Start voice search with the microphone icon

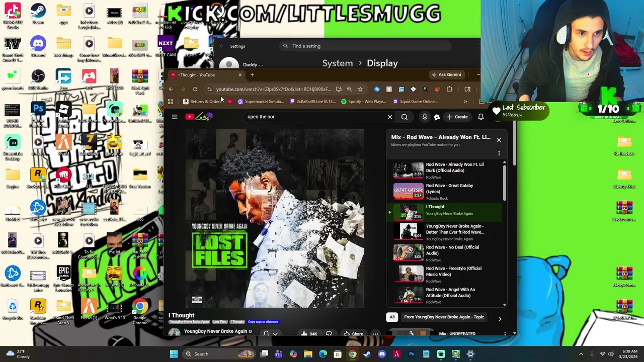(425, 117)
